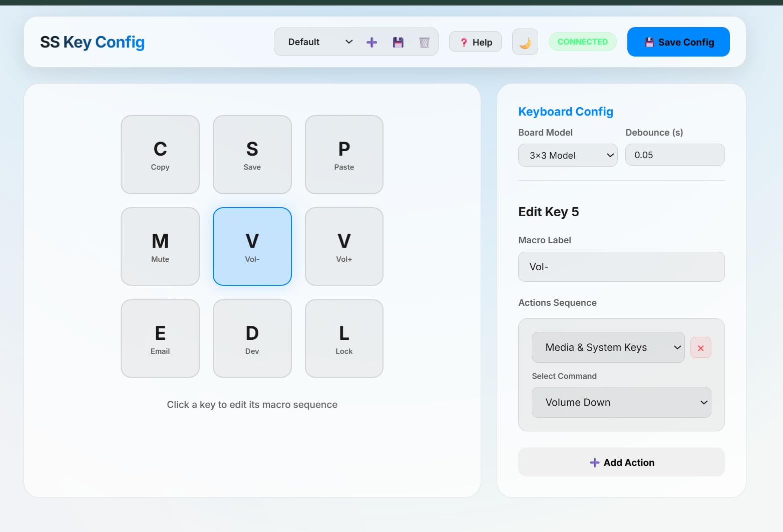Click the Edit Key 5 heading
Screen dimensions: 783x532
[x=549, y=212]
